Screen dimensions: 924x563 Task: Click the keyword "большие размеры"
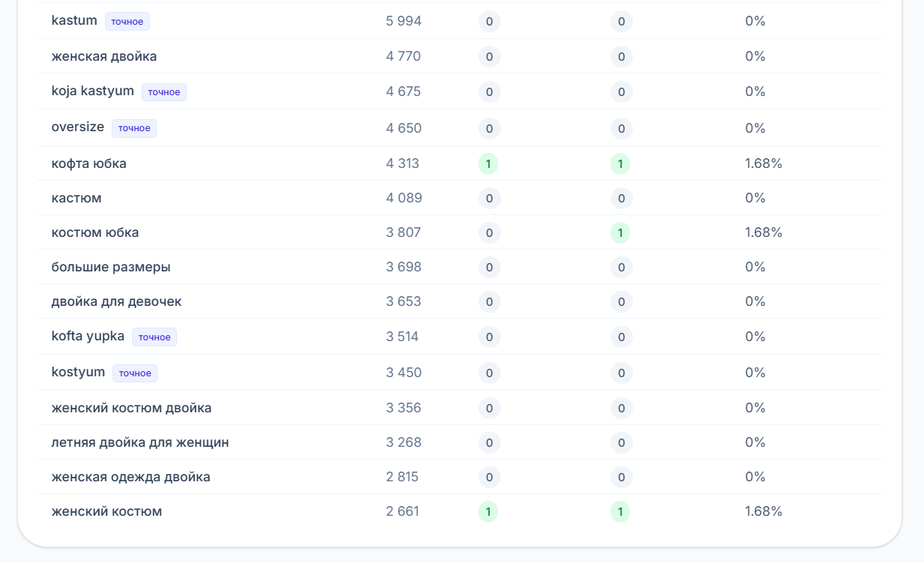point(111,267)
